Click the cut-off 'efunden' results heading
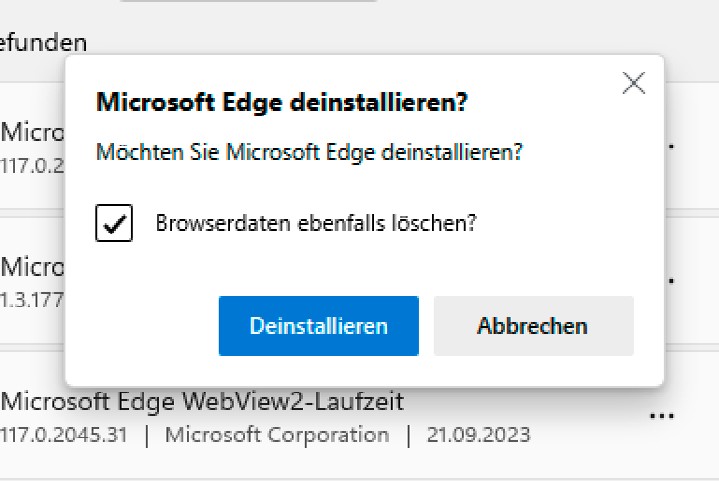 43,43
